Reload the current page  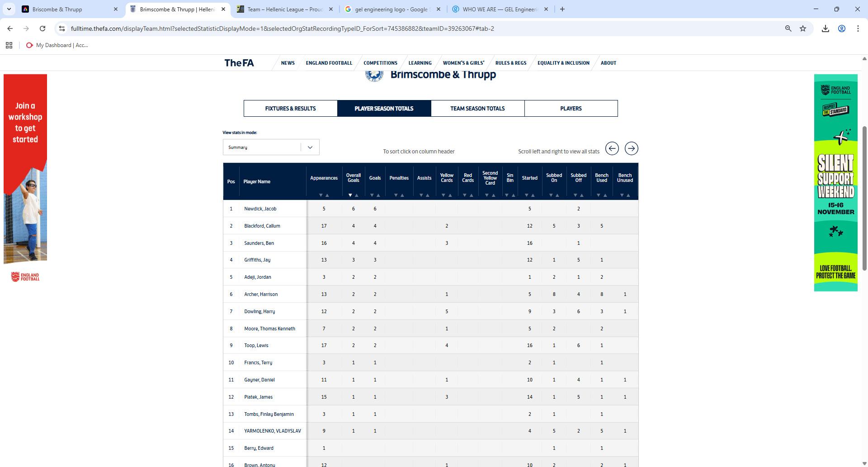pyautogui.click(x=42, y=29)
